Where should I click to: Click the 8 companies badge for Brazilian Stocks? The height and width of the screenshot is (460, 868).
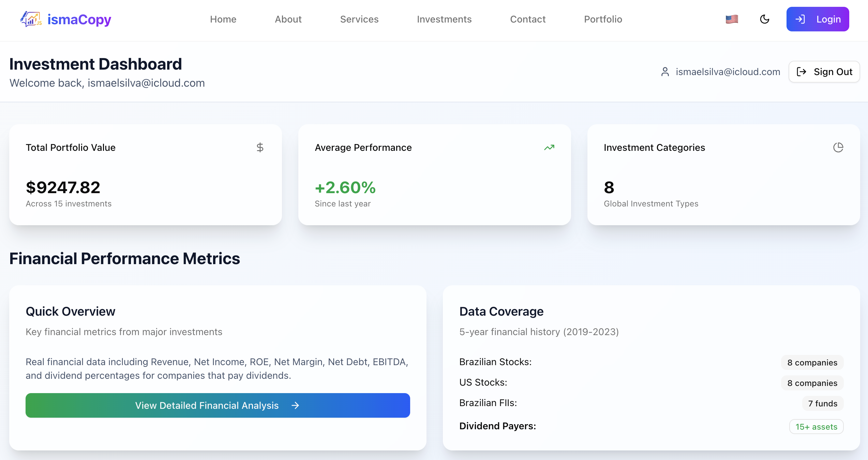[x=812, y=362]
